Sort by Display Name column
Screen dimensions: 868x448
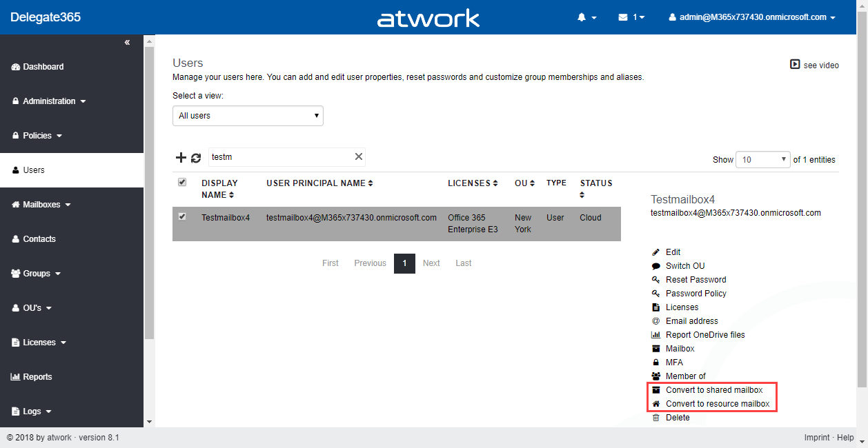(219, 189)
